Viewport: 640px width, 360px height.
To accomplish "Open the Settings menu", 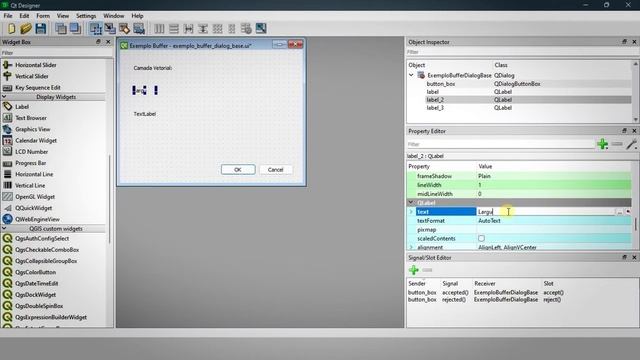I will tap(86, 16).
